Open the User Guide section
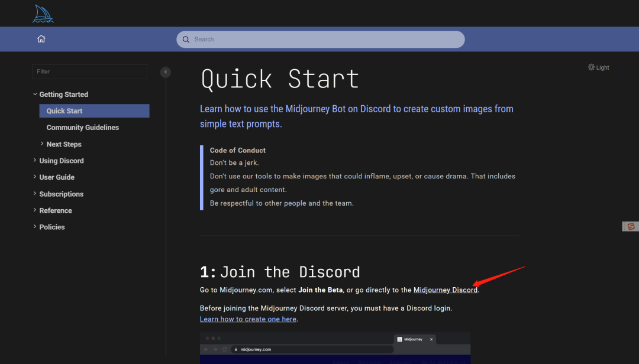 click(57, 177)
